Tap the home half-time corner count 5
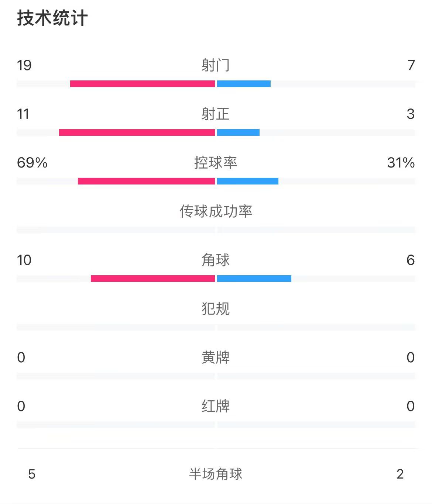432x504 pixels. pyautogui.click(x=32, y=474)
